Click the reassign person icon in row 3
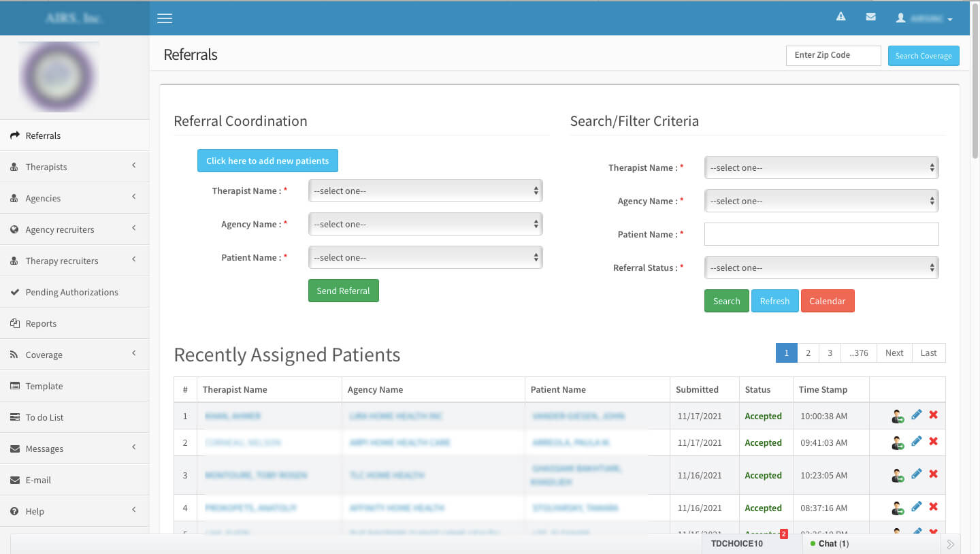This screenshot has width=980, height=554. click(898, 475)
